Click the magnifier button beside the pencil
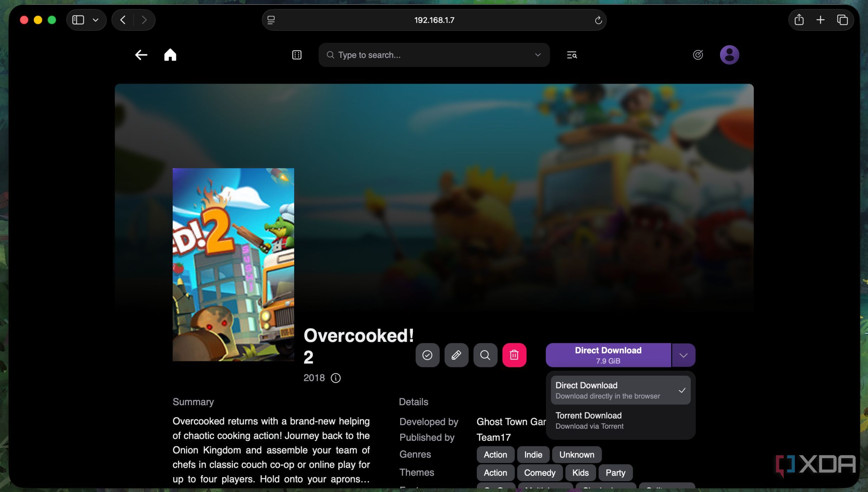 coord(485,355)
